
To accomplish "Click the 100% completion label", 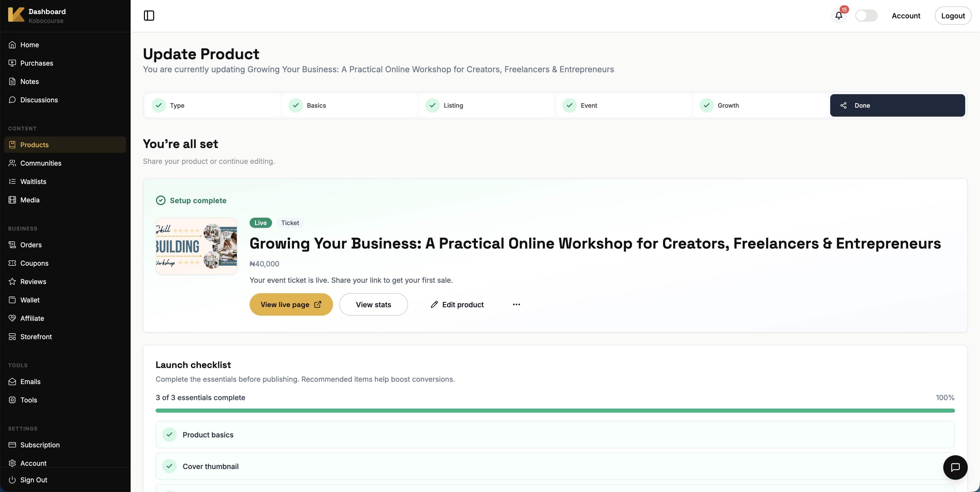I will [945, 398].
